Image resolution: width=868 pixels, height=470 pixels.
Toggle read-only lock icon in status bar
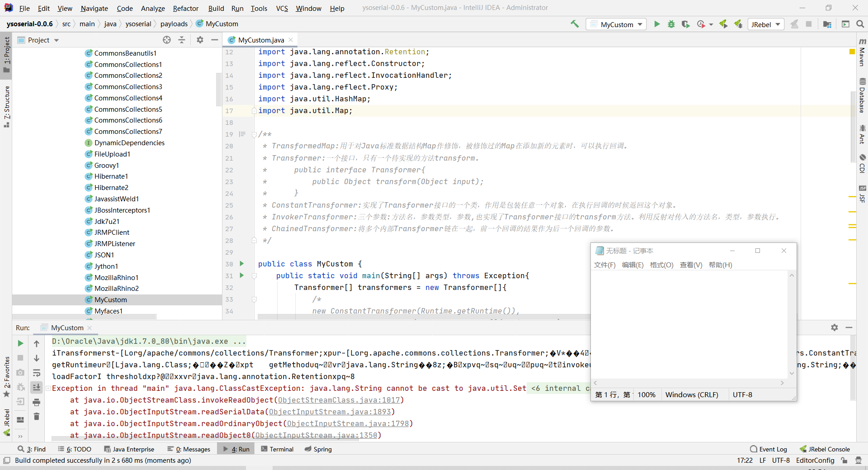coord(844,461)
